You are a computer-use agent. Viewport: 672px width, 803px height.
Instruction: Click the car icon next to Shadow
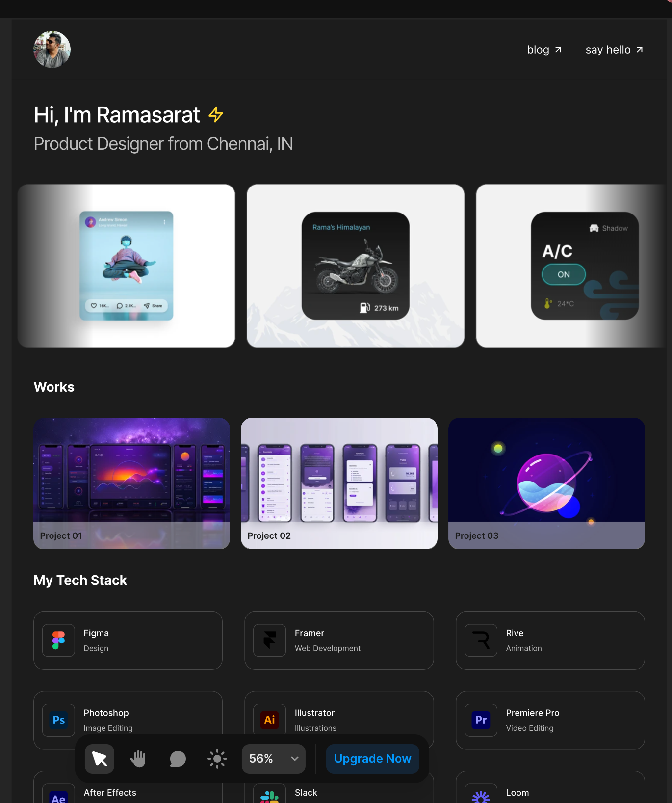coord(594,228)
